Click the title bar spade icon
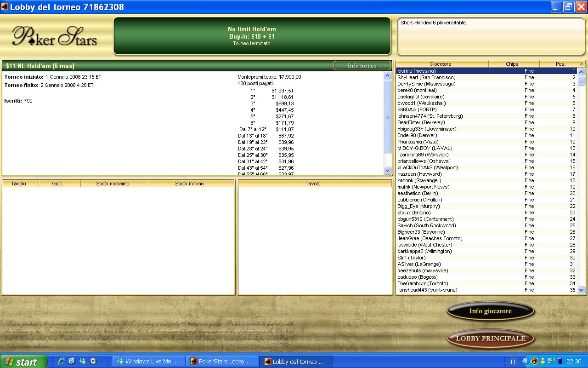Viewport: 588px width, 368px height. [5, 7]
